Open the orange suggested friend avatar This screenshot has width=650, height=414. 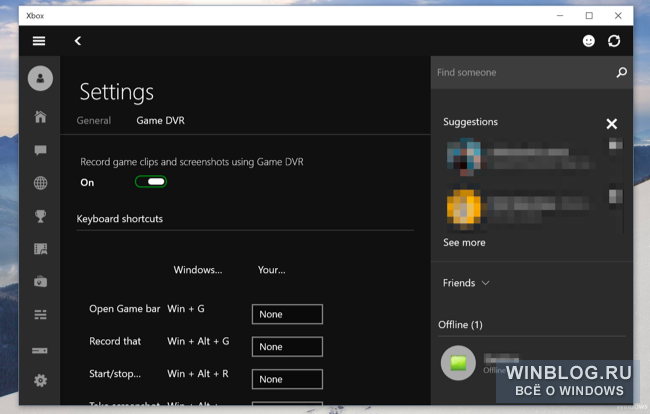(x=464, y=207)
